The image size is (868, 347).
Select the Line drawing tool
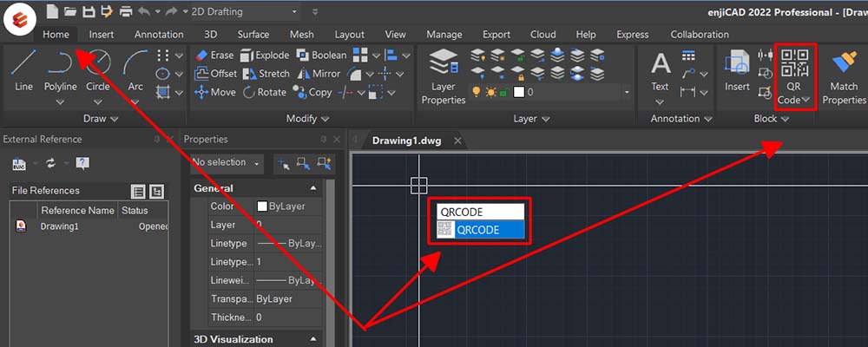23,69
